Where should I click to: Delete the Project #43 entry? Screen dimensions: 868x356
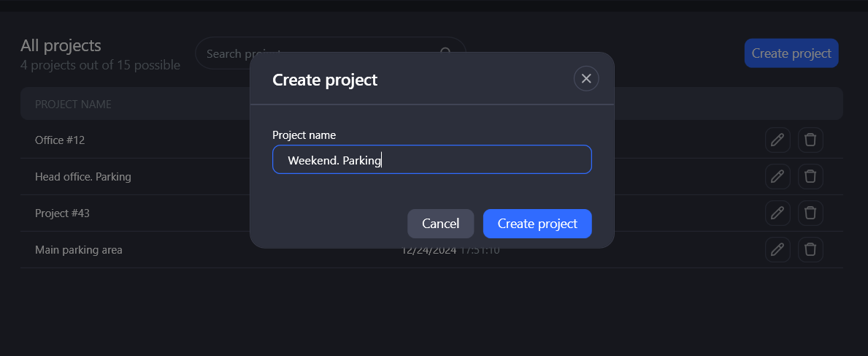pos(810,213)
